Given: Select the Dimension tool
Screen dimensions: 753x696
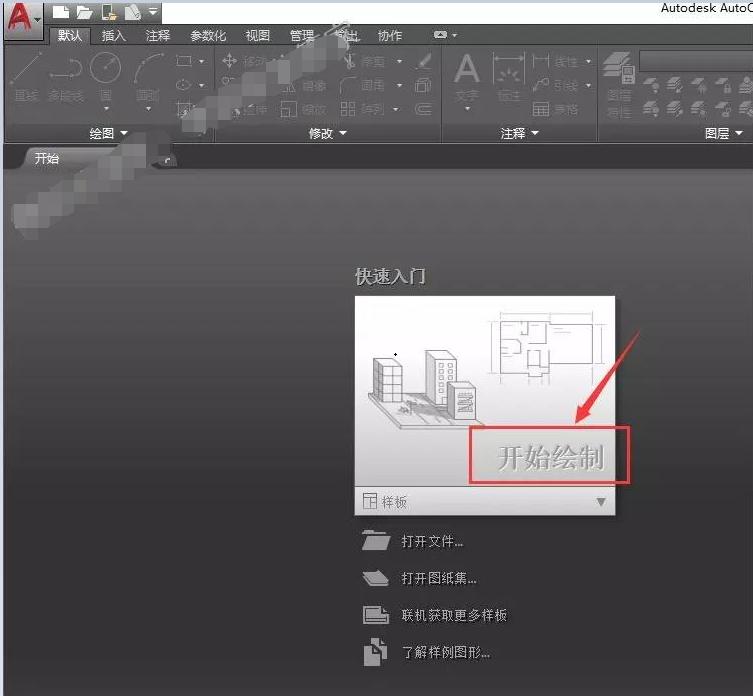Looking at the screenshot, I should [x=509, y=77].
